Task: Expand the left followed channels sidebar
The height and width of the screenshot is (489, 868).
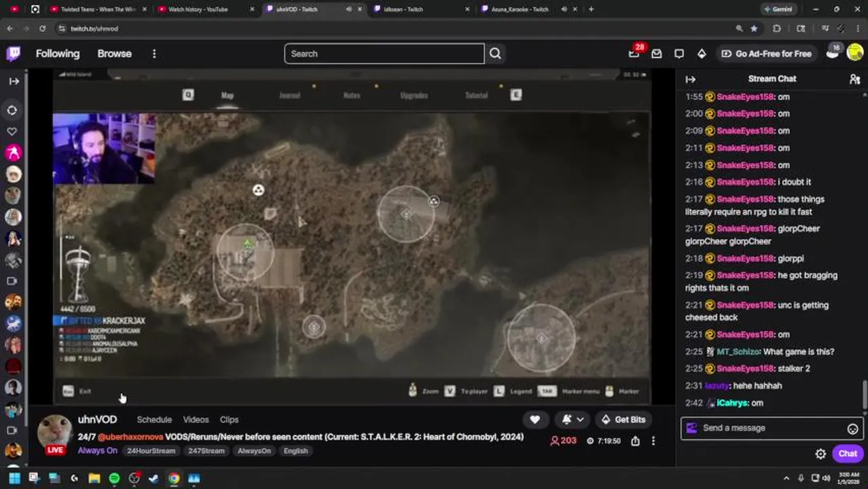Action: [x=14, y=81]
